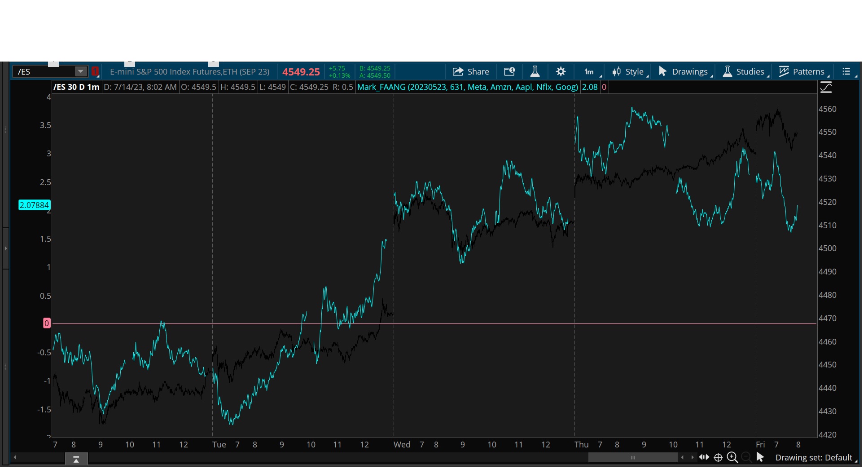This screenshot has height=469, width=868.
Task: Click the 4560 price axis label
Action: 828,109
